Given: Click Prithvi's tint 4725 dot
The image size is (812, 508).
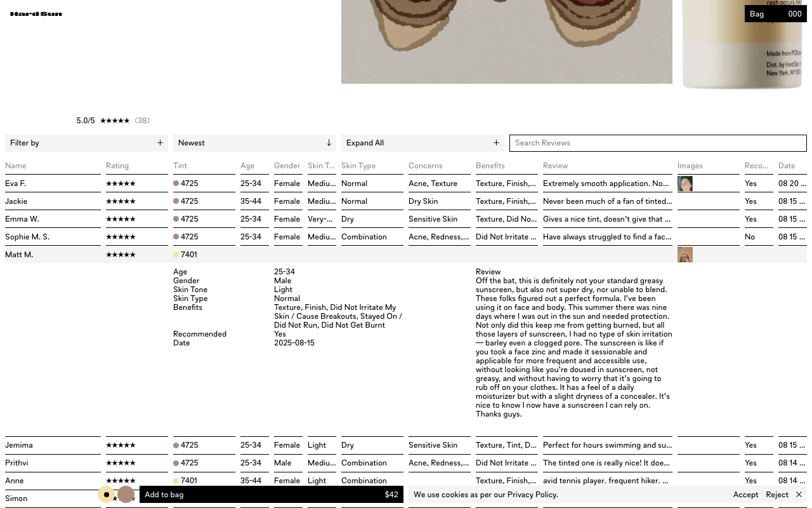Looking at the screenshot, I should tap(176, 463).
